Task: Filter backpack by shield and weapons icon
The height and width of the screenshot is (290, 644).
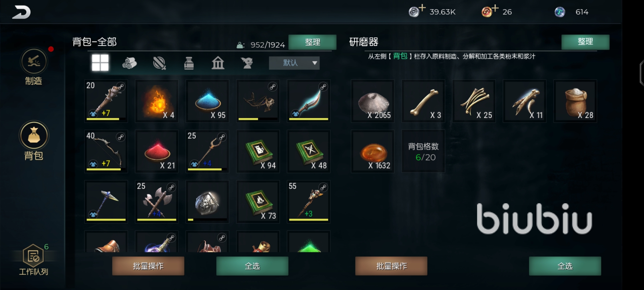Action: (x=159, y=63)
